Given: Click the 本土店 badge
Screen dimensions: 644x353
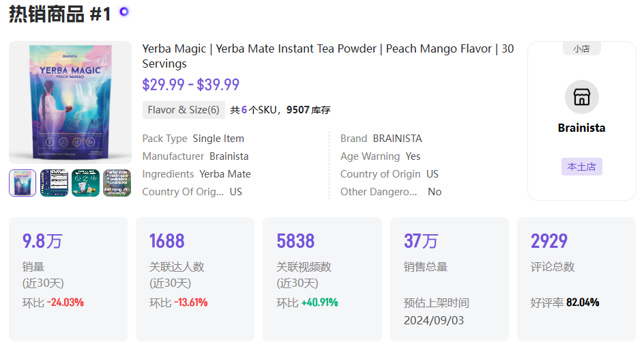Looking at the screenshot, I should click(581, 167).
